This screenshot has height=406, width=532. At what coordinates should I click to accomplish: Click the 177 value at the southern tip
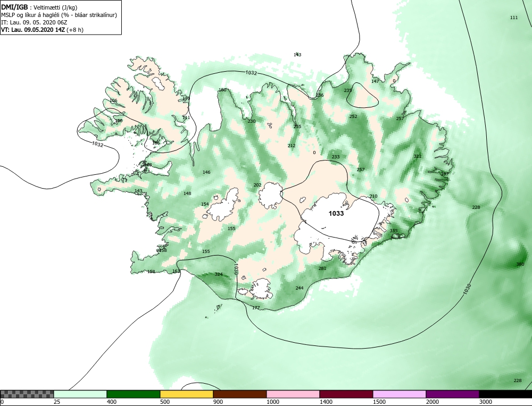[x=256, y=308]
